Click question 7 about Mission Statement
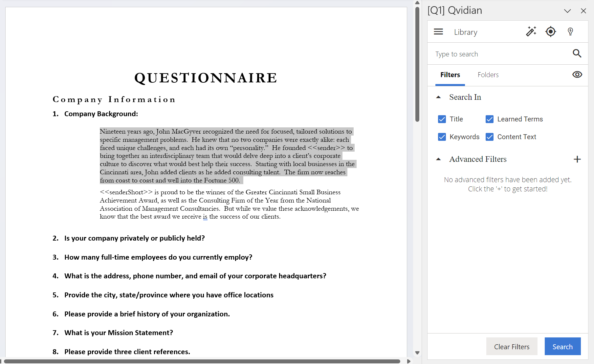Viewport: 594px width, 364px height. tap(119, 333)
